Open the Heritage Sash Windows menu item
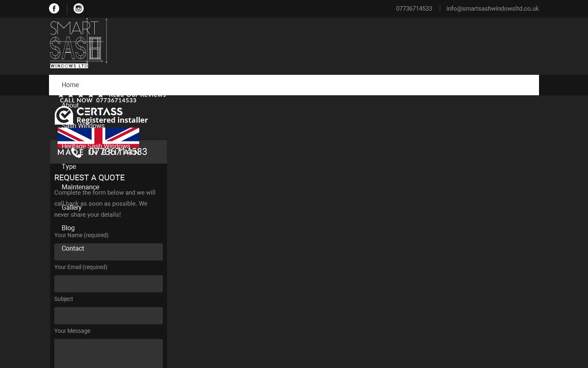588x368 pixels. pos(96,146)
